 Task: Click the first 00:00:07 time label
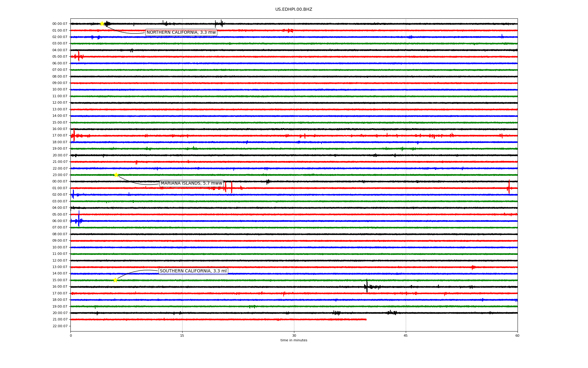(60, 24)
